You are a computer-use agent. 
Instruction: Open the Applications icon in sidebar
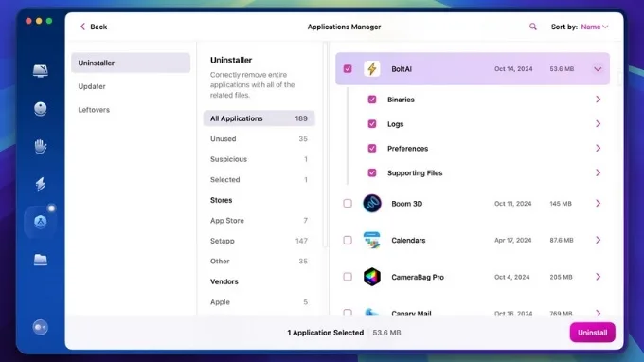40,222
